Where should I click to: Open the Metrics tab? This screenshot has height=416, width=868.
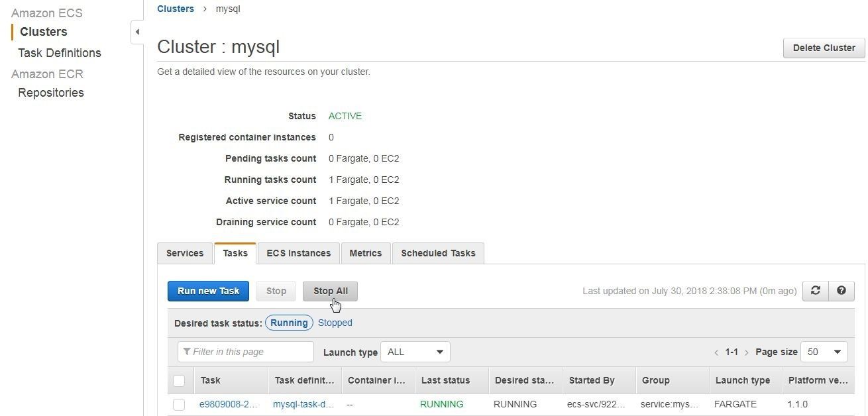tap(365, 253)
